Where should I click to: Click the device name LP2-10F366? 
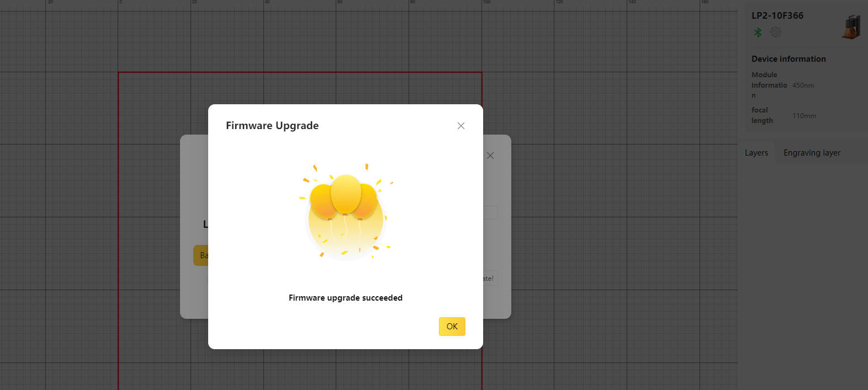pos(777,15)
